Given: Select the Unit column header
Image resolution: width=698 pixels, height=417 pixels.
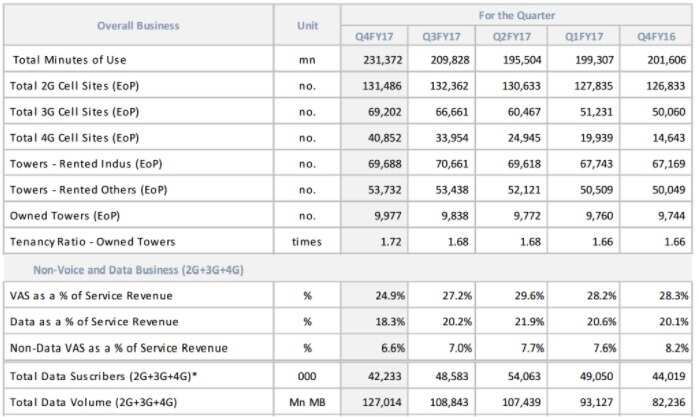Looking at the screenshot, I should (x=307, y=25).
